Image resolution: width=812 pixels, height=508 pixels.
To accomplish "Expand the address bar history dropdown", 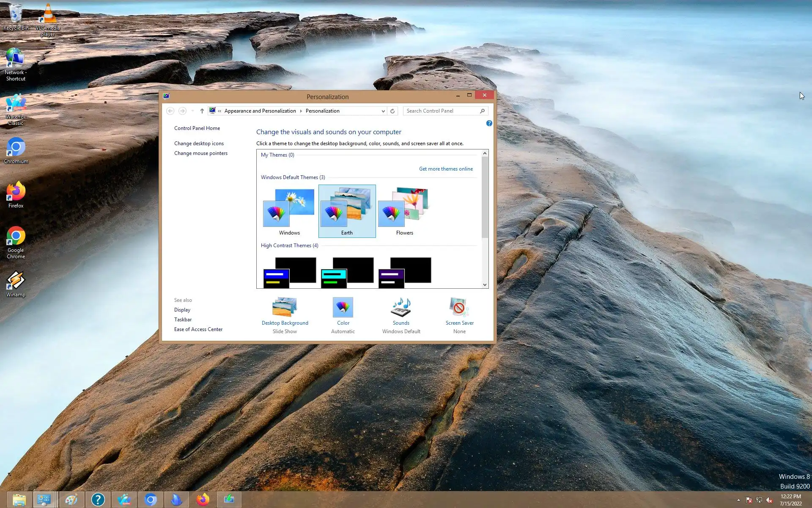I will (383, 111).
